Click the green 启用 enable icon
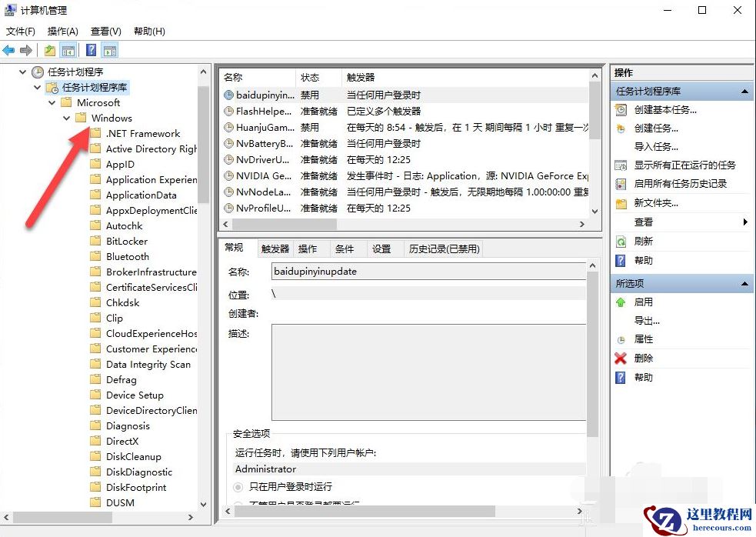Image resolution: width=756 pixels, height=537 pixels. point(620,302)
